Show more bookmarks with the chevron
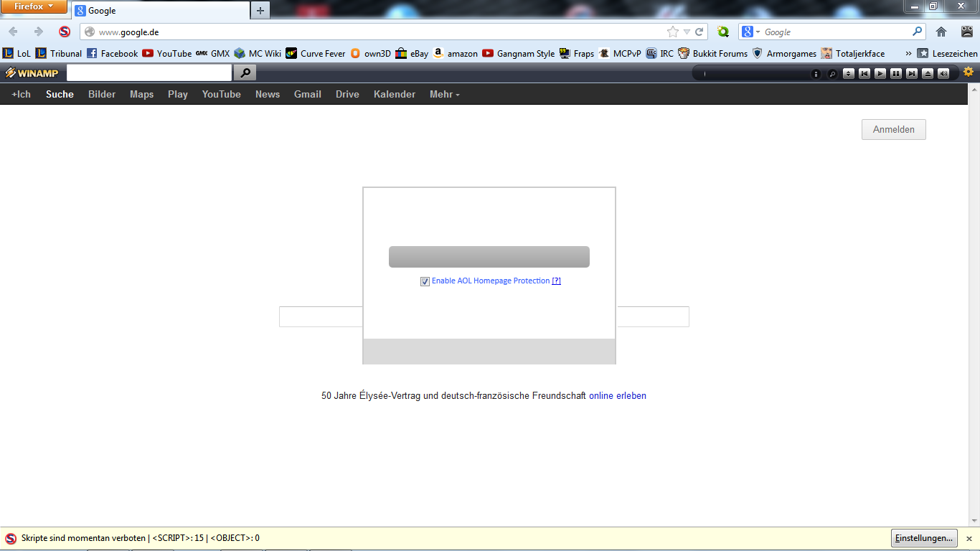 point(908,53)
